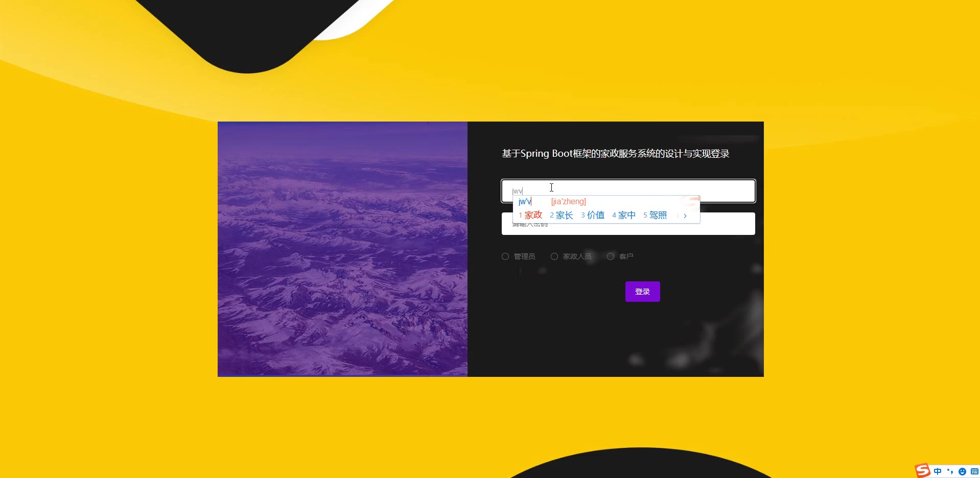Open the soft keyboard icon in IME bar
Screen dimensions: 980x478
coord(974,471)
